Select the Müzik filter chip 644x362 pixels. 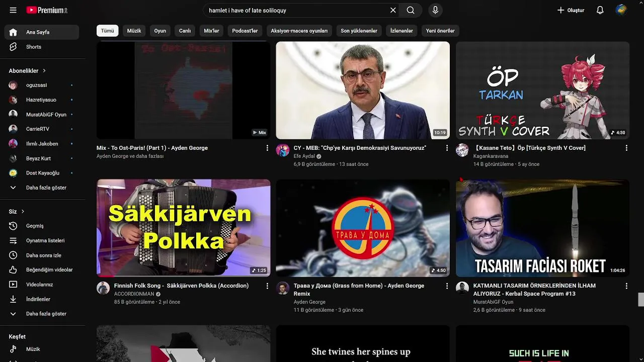[134, 31]
